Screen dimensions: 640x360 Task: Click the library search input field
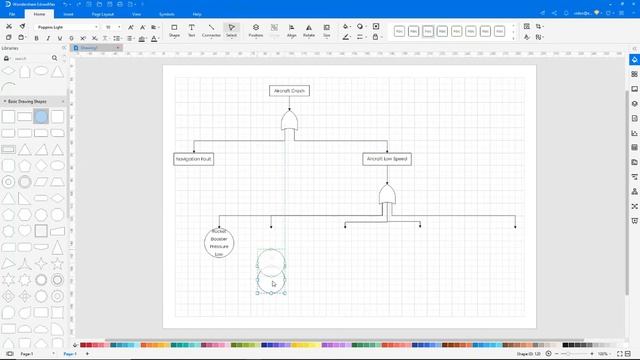click(32, 58)
